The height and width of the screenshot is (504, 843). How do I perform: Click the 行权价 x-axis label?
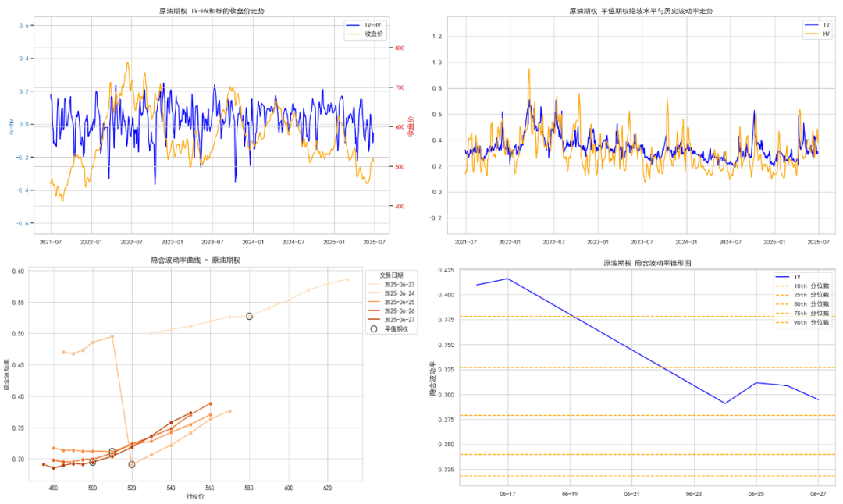click(195, 496)
